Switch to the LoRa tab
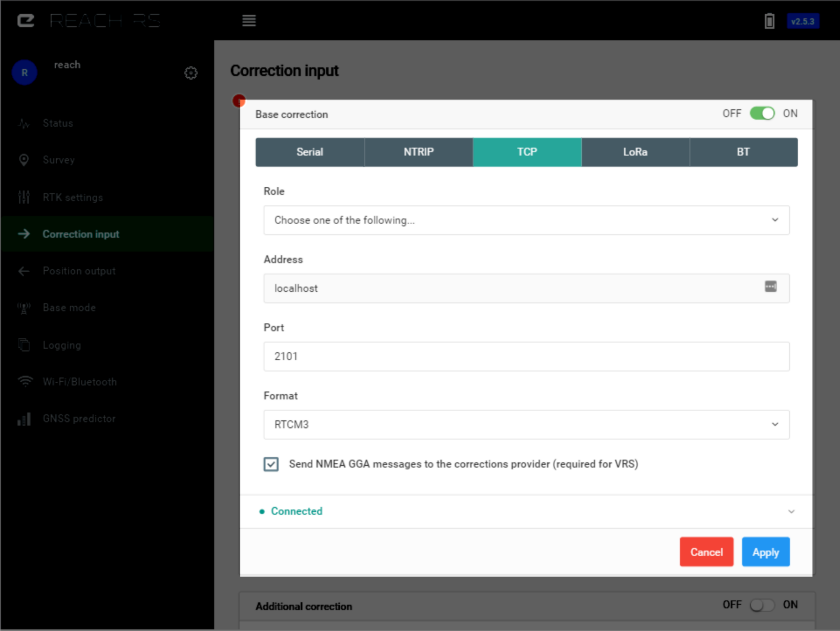Screen dimensions: 840x631 (635, 152)
